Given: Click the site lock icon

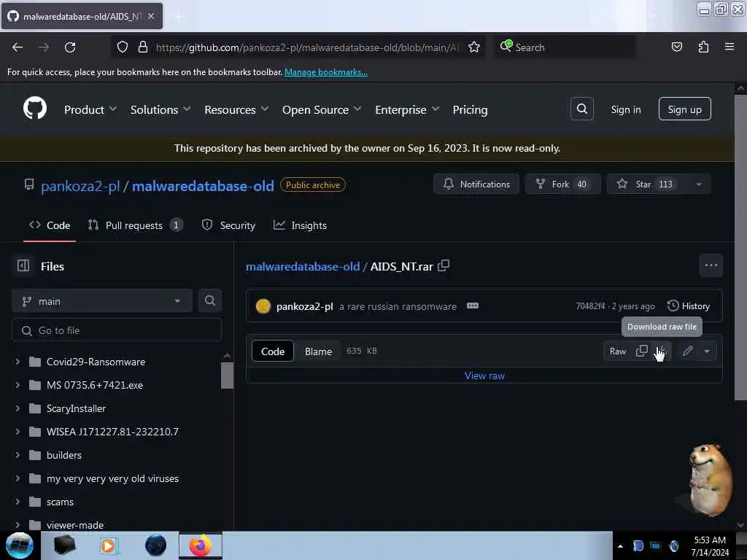Looking at the screenshot, I should pos(142,47).
